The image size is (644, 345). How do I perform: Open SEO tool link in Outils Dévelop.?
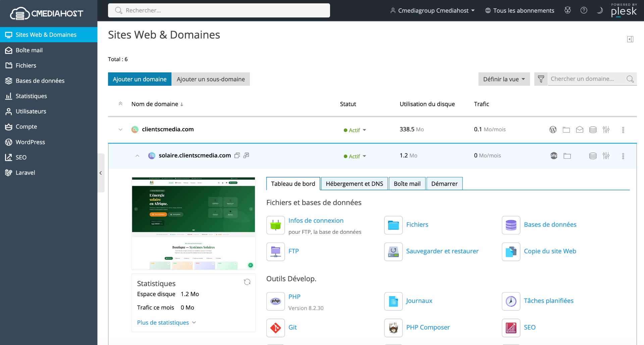pyautogui.click(x=530, y=328)
